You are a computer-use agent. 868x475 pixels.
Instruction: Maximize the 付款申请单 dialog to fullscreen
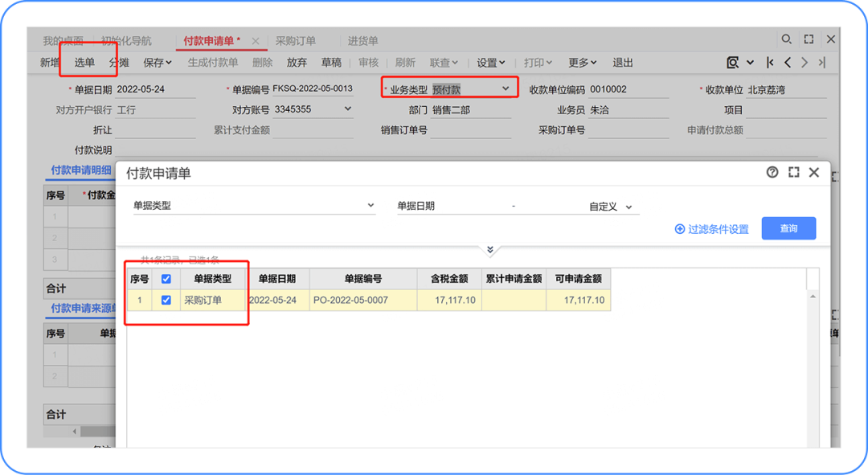coord(794,172)
